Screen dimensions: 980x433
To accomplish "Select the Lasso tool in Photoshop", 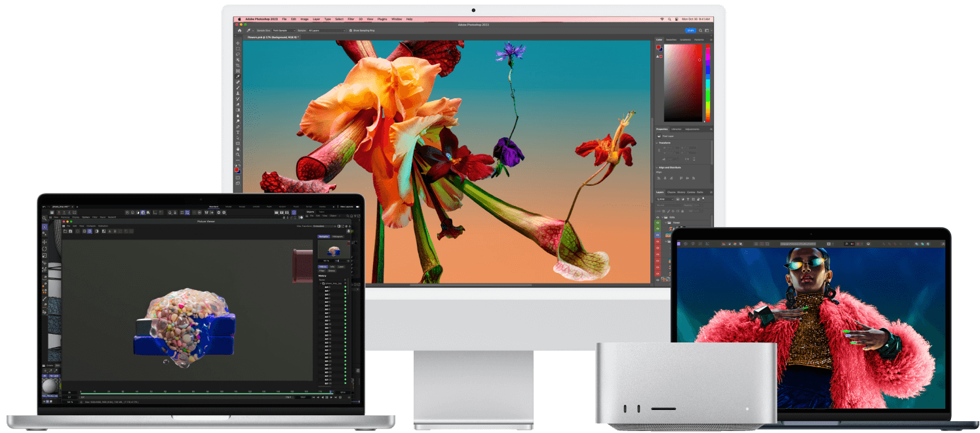I will [238, 54].
